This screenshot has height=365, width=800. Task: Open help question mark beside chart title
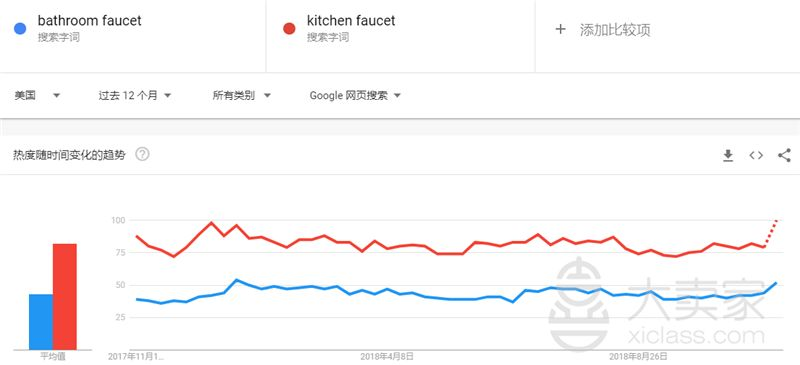[x=142, y=154]
